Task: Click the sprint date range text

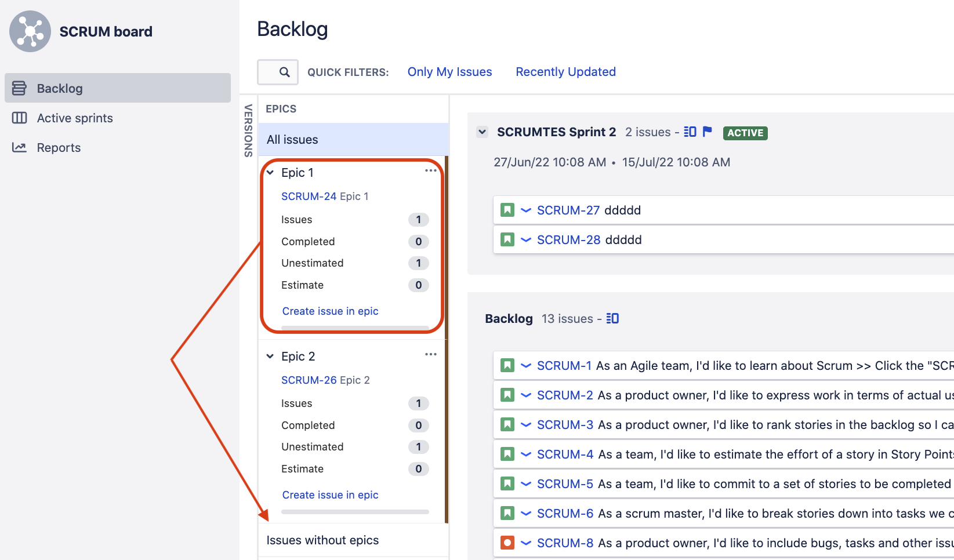Action: (612, 162)
